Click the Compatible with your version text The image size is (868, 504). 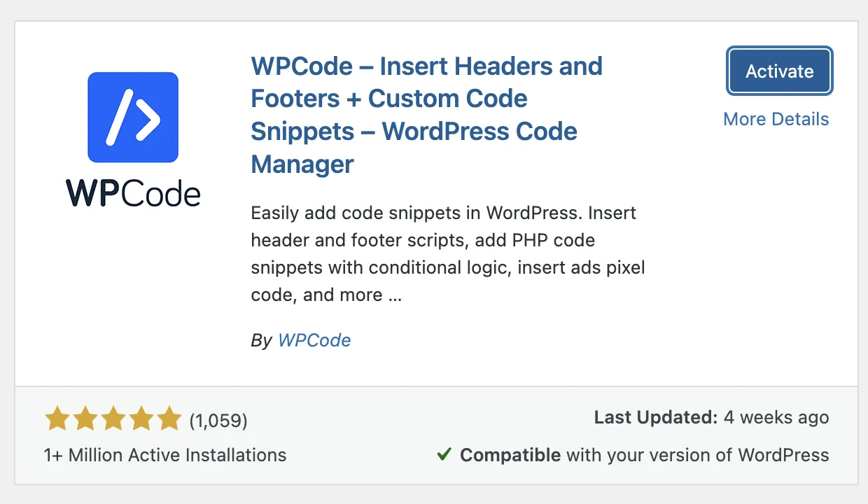(644, 455)
